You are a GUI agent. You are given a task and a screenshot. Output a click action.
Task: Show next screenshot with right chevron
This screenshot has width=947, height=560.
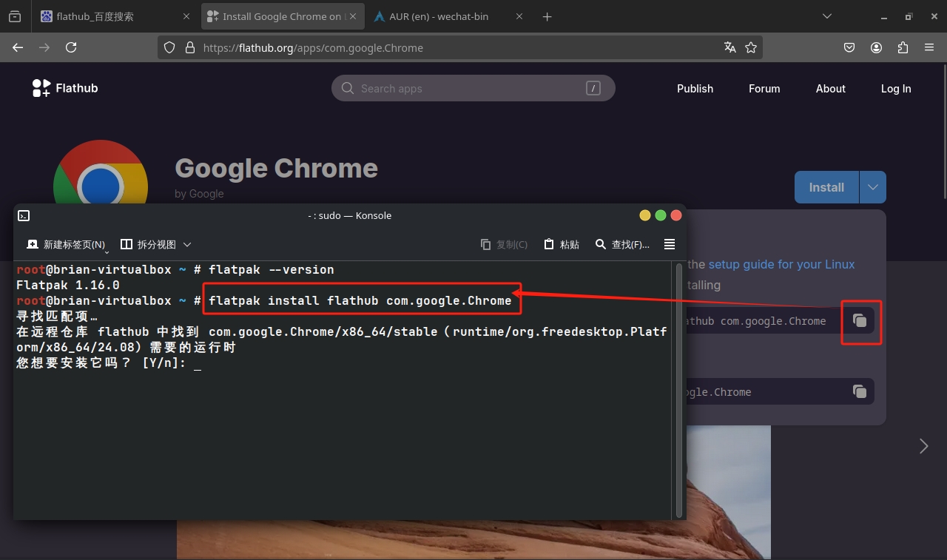pos(923,445)
